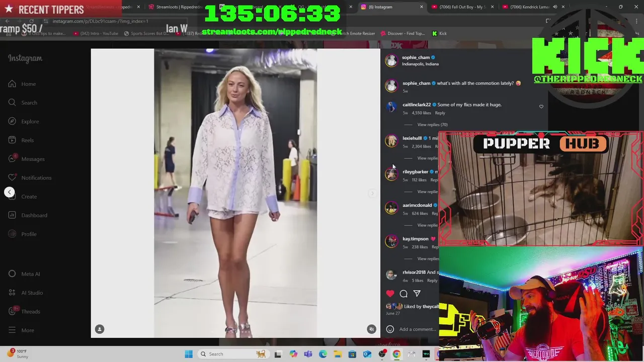This screenshot has height=362, width=644.
Task: Open sophie_cham profile from post header
Action: pyautogui.click(x=416, y=57)
